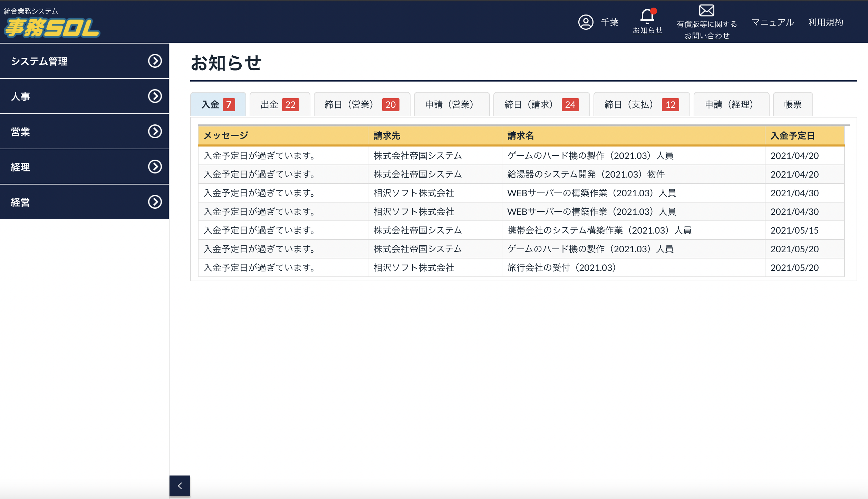This screenshot has height=499, width=868.
Task: Open the 締日（支払） tab
Action: 641,104
